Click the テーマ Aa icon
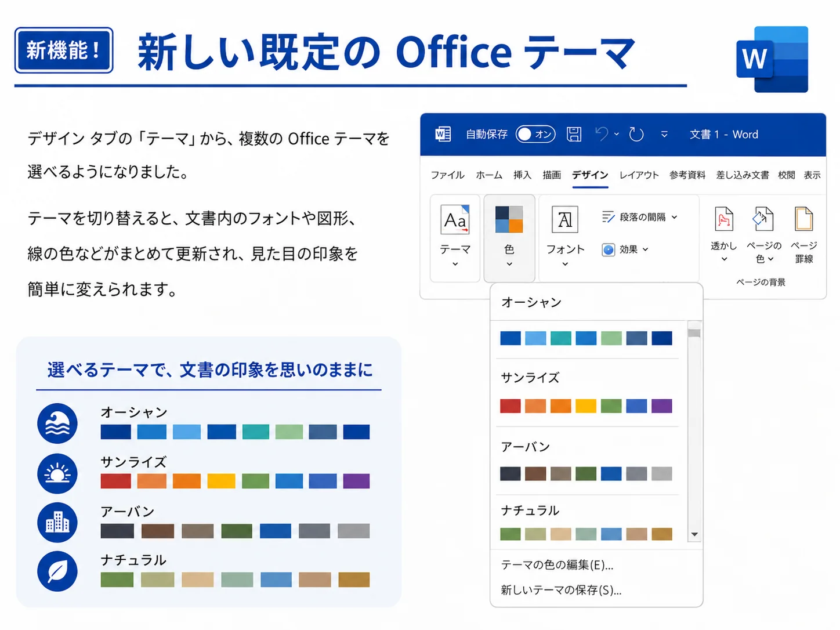This screenshot has height=630, width=840. (x=455, y=219)
